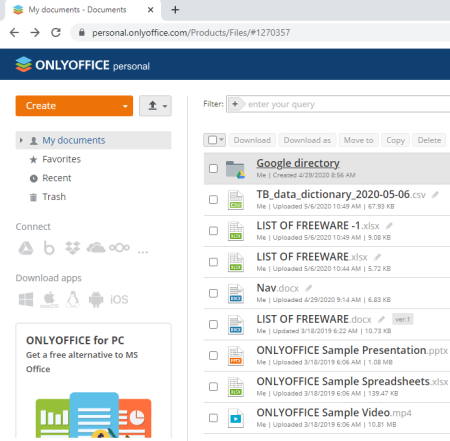The height and width of the screenshot is (441, 450).
Task: Download the Windows desktop app
Action: pyautogui.click(x=26, y=299)
